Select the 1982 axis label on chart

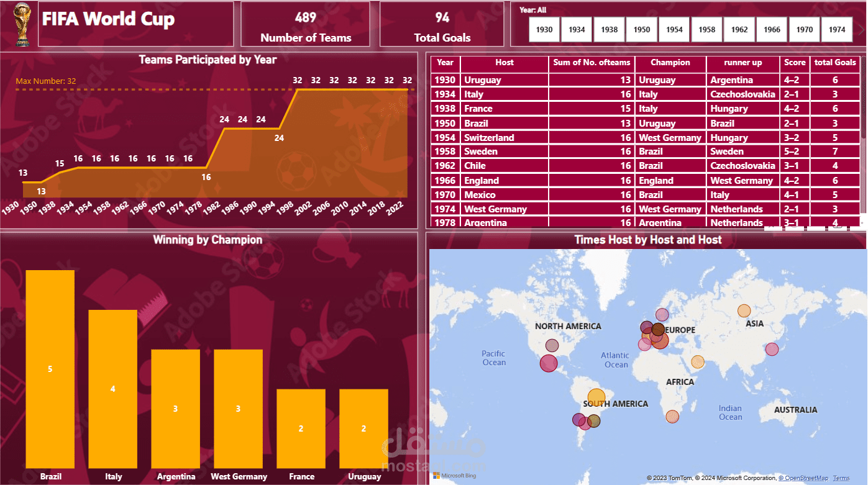pyautogui.click(x=212, y=207)
